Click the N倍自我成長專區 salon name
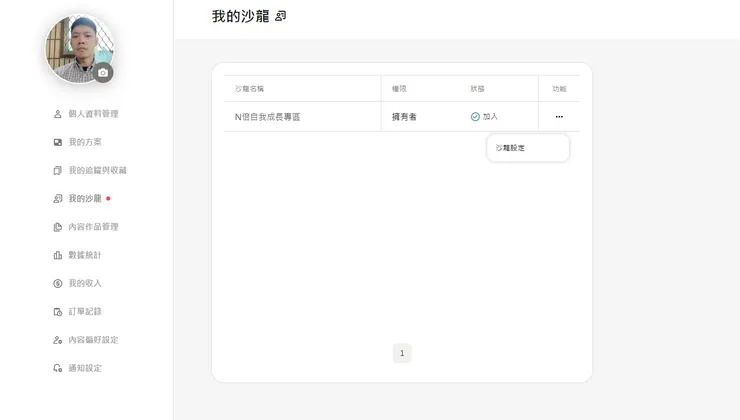The height and width of the screenshot is (420, 740). coord(267,117)
